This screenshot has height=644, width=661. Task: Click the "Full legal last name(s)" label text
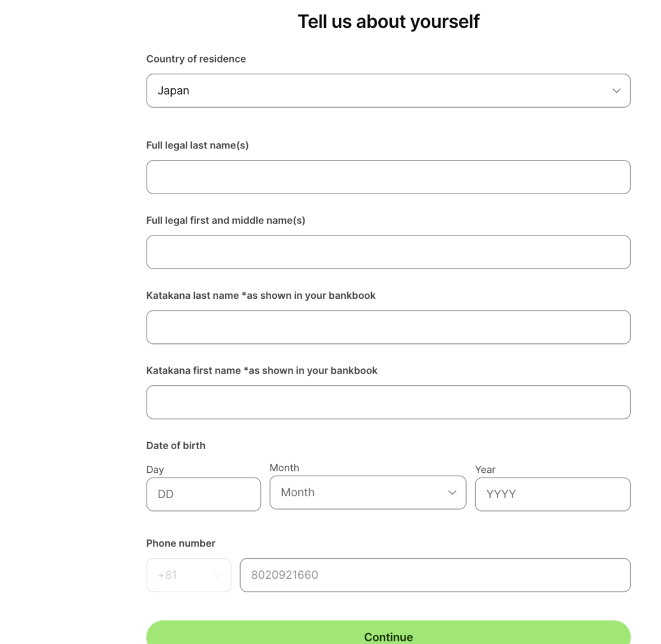click(x=198, y=145)
